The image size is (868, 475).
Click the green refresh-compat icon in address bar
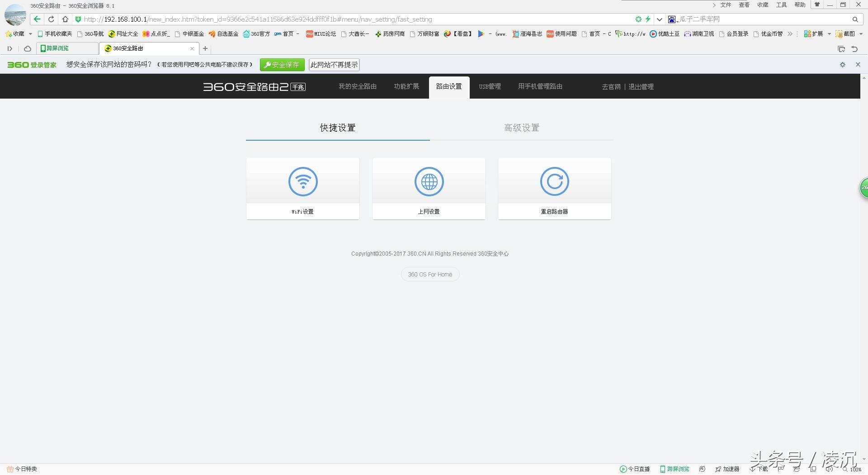(x=638, y=19)
